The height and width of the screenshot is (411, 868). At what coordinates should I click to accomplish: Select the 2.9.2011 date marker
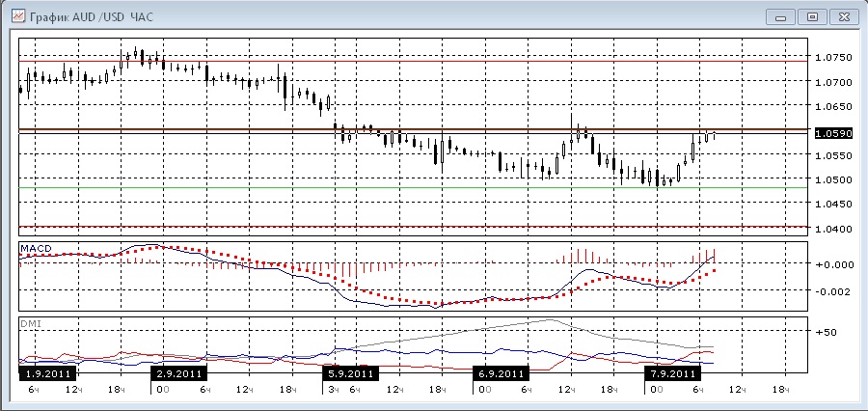pos(178,373)
